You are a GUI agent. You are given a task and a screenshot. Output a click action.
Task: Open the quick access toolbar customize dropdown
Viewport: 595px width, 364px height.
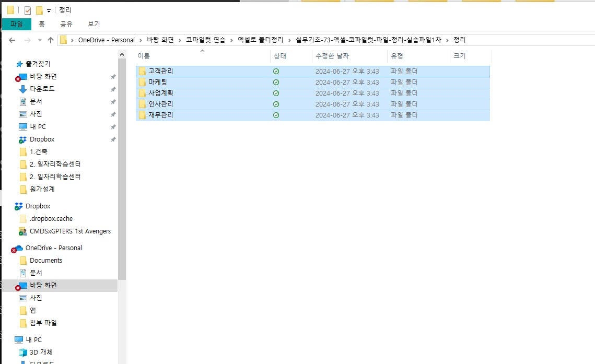pyautogui.click(x=49, y=10)
